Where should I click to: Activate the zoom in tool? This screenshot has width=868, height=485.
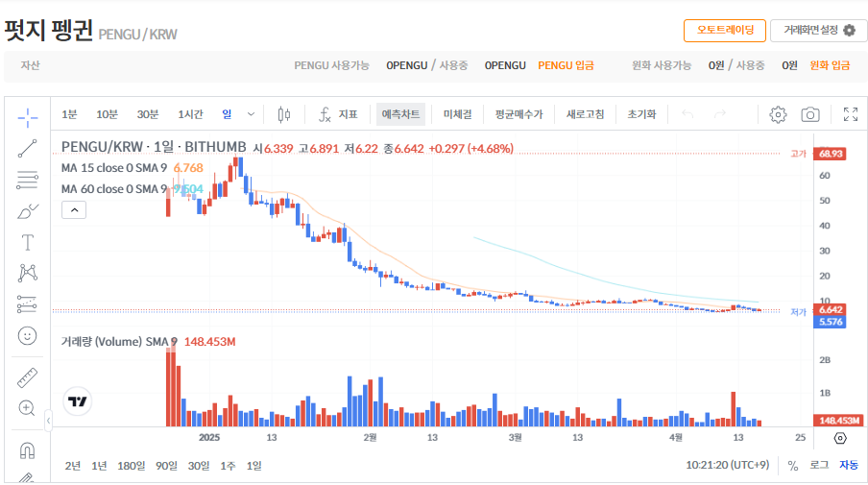click(27, 408)
